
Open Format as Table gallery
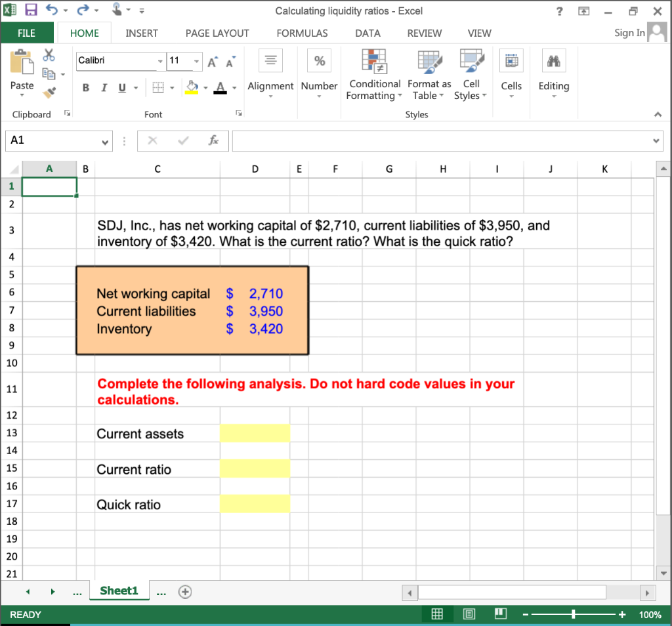pyautogui.click(x=429, y=75)
